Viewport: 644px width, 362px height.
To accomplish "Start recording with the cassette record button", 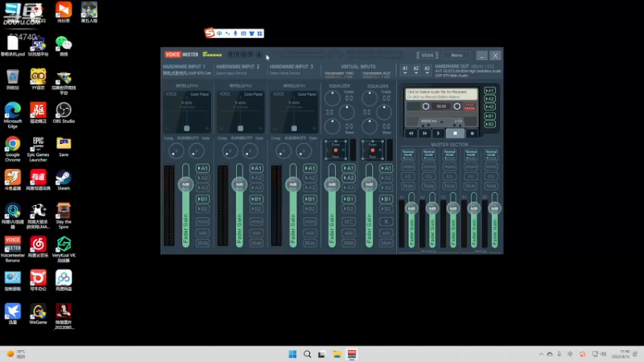I will click(x=472, y=134).
